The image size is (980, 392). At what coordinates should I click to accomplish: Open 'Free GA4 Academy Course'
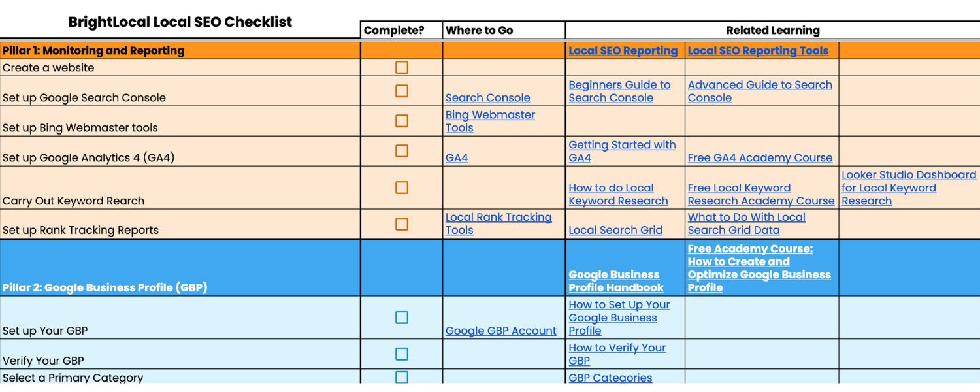pos(760,157)
